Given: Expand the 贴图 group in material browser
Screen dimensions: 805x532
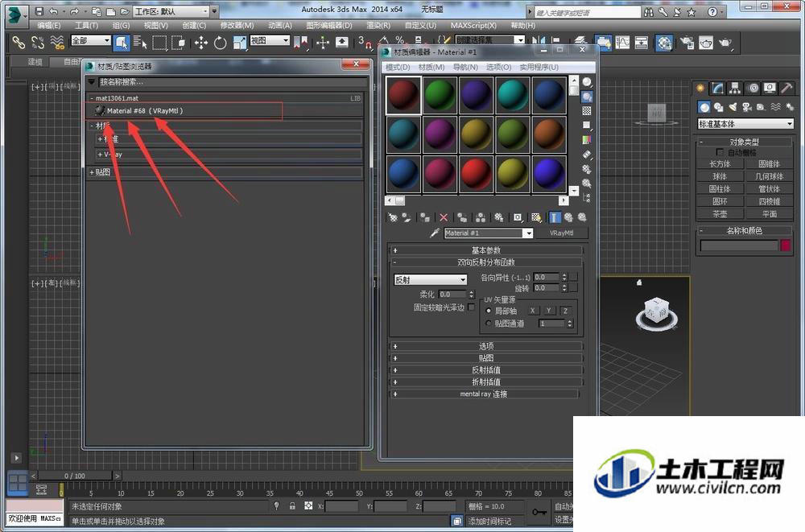Looking at the screenshot, I should click(x=226, y=172).
